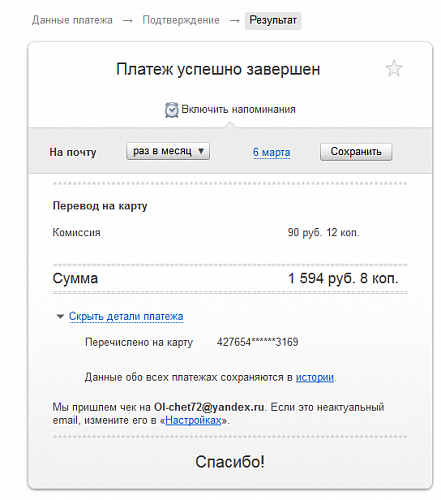Toggle "Включить напоминания" reminders link
The height and width of the screenshot is (500, 441).
238,109
